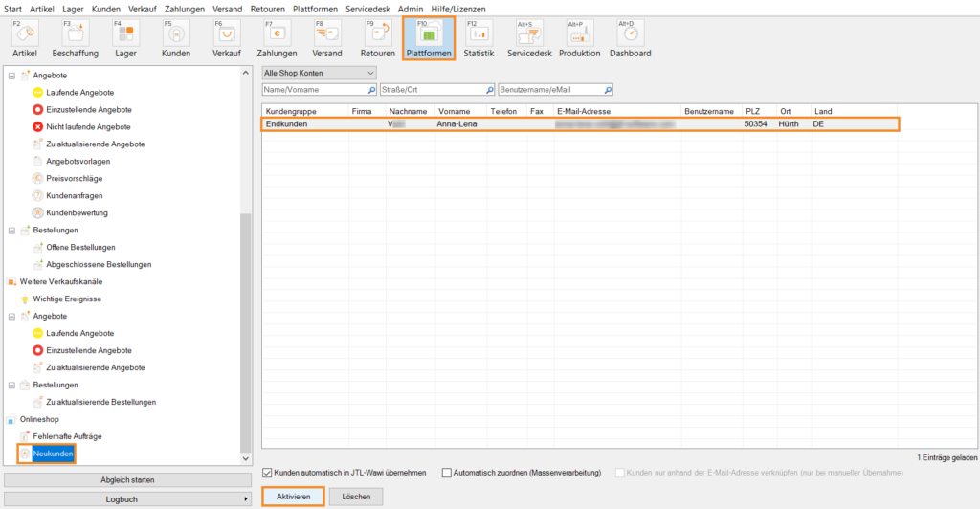Select the Endkunden customer row
This screenshot has height=509, width=980.
(580, 124)
